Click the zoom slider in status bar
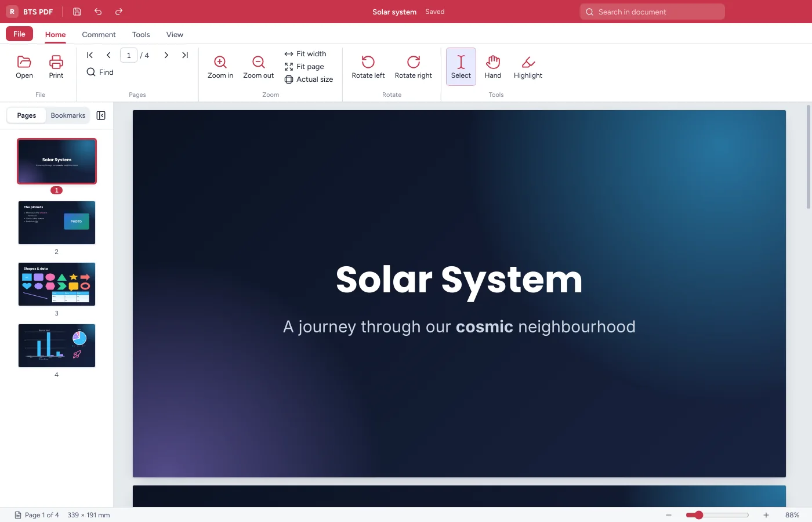The width and height of the screenshot is (812, 522). point(717,515)
